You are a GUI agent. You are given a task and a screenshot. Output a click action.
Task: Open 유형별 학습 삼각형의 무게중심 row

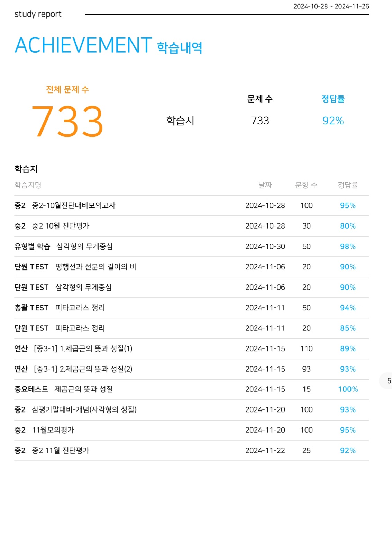coord(191,246)
